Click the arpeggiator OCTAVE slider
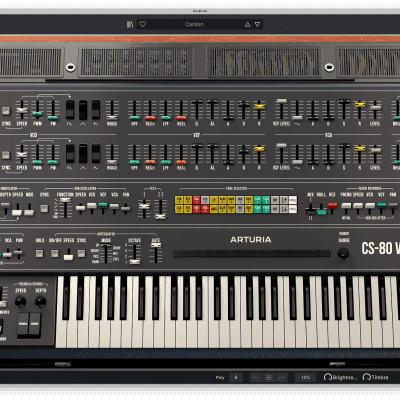This screenshot has width=400, height=400. (135, 262)
